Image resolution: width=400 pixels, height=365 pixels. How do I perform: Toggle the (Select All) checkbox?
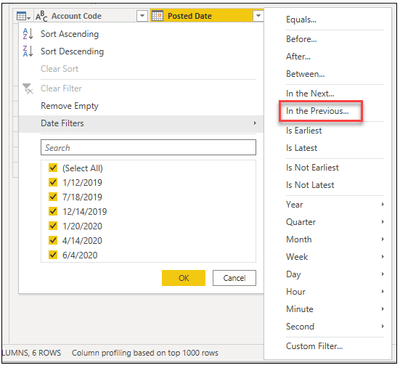53,168
